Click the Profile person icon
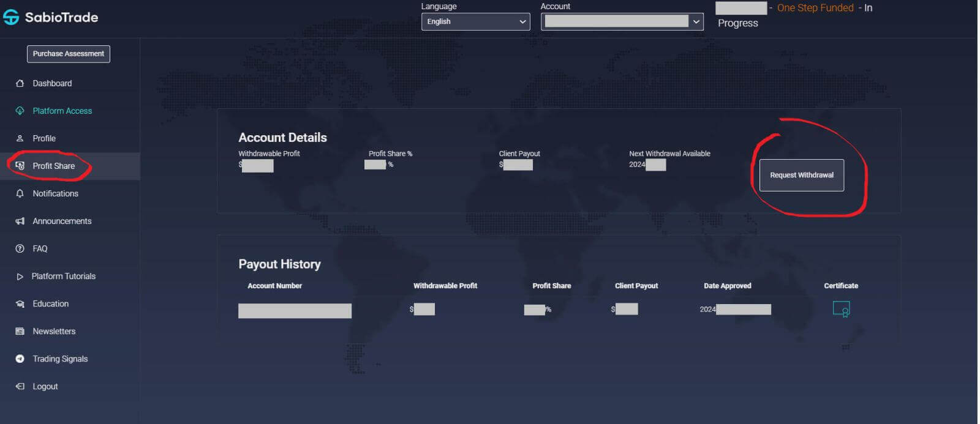Image resolution: width=980 pixels, height=424 pixels. click(20, 138)
